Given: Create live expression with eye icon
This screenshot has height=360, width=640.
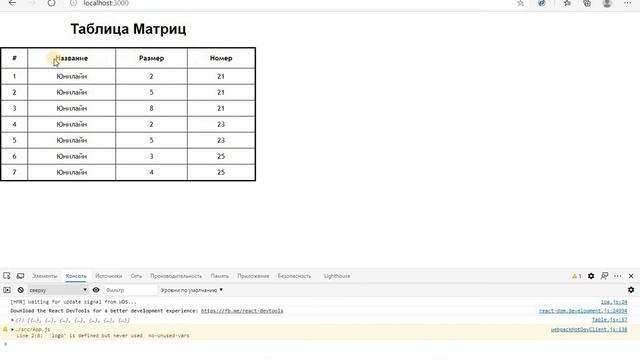Looking at the screenshot, I should point(96,290).
